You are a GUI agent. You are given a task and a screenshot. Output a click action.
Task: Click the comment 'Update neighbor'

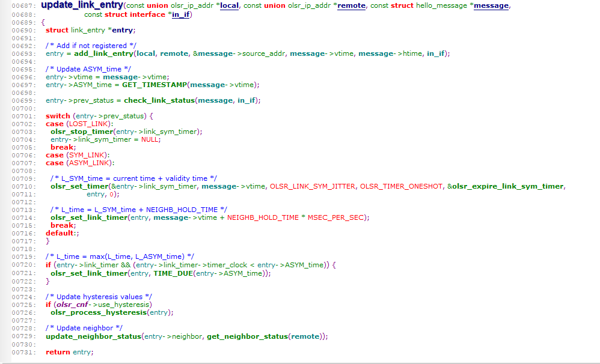tap(84, 328)
